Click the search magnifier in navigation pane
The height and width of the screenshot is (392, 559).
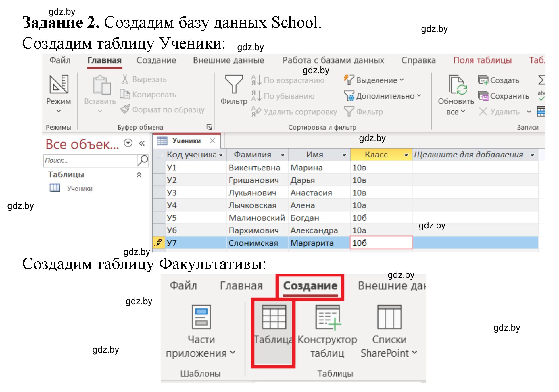point(143,160)
